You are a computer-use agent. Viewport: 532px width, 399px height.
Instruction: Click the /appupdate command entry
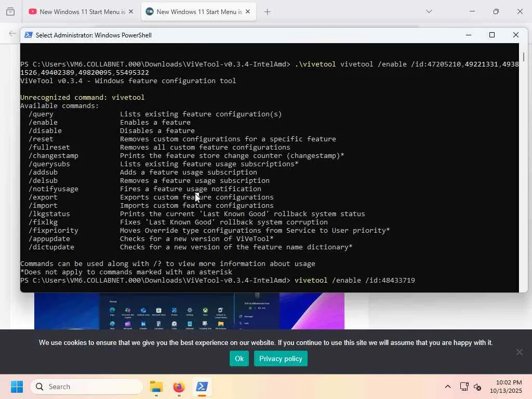pos(151,238)
